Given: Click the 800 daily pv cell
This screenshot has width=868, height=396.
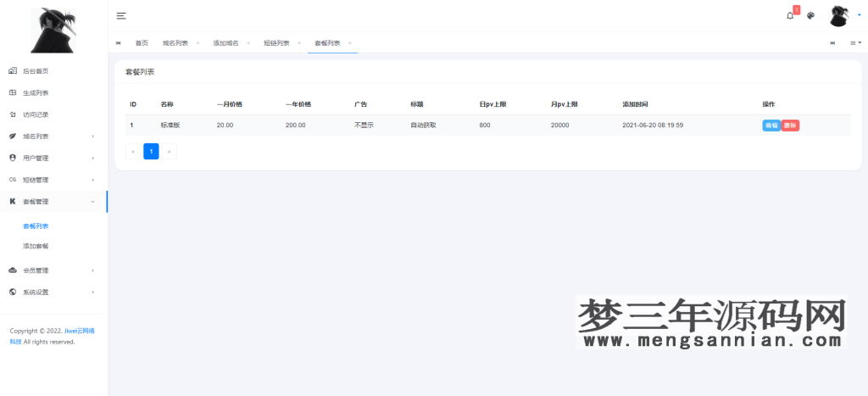Looking at the screenshot, I should click(x=485, y=125).
